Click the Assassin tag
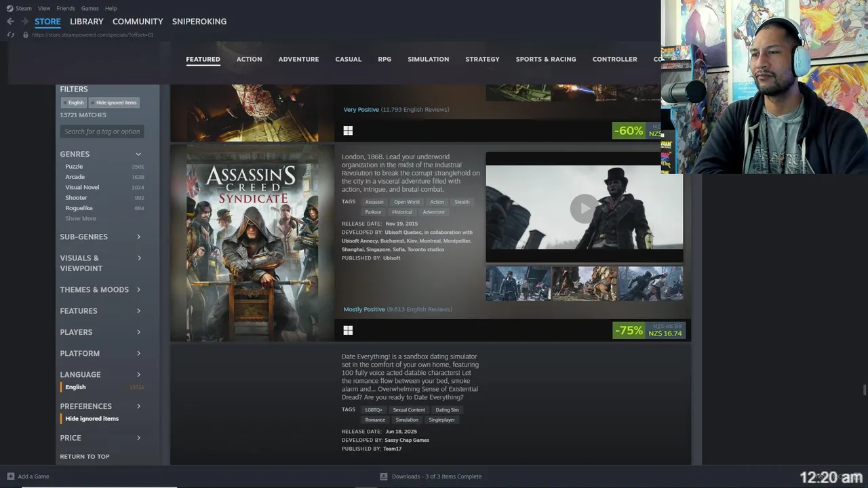 (374, 202)
